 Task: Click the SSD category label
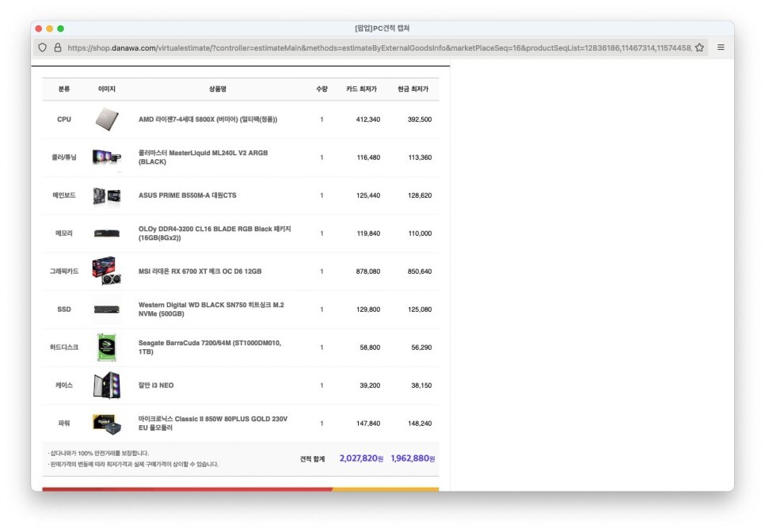click(x=64, y=310)
